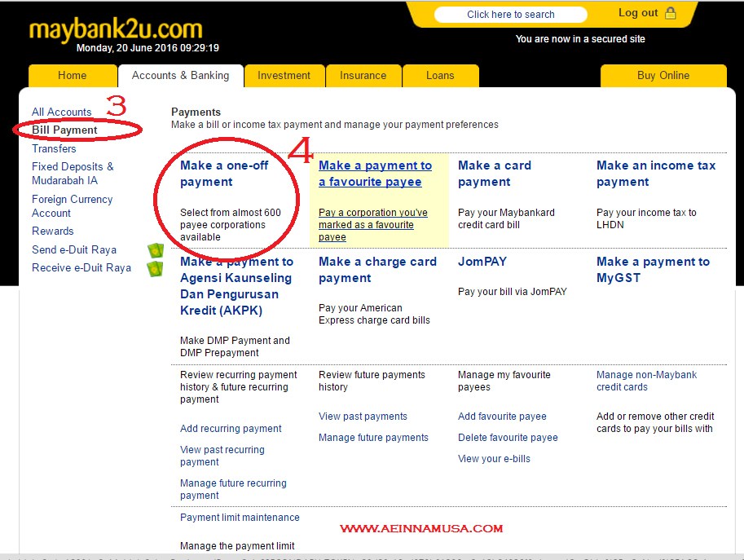The image size is (744, 560).
Task: Click 'Pay your American Express charge card bills' text
Action: click(374, 314)
